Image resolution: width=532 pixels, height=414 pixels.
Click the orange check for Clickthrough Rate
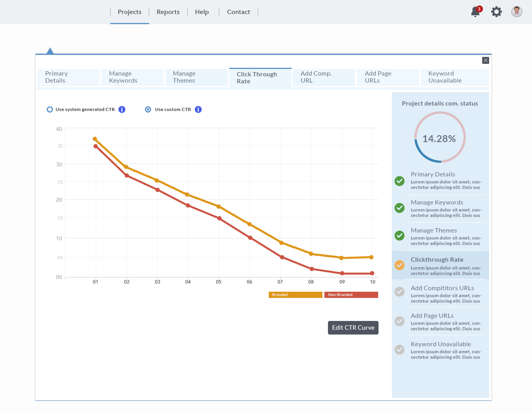(400, 265)
